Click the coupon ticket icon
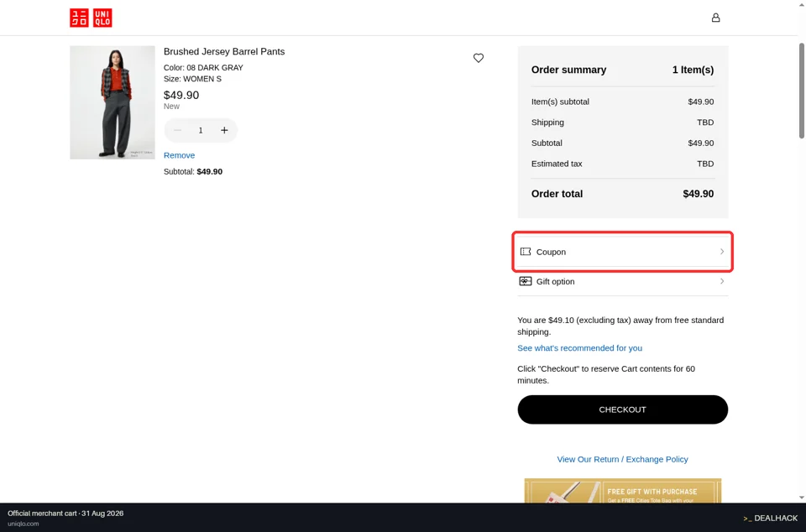The image size is (806, 532). click(x=526, y=252)
